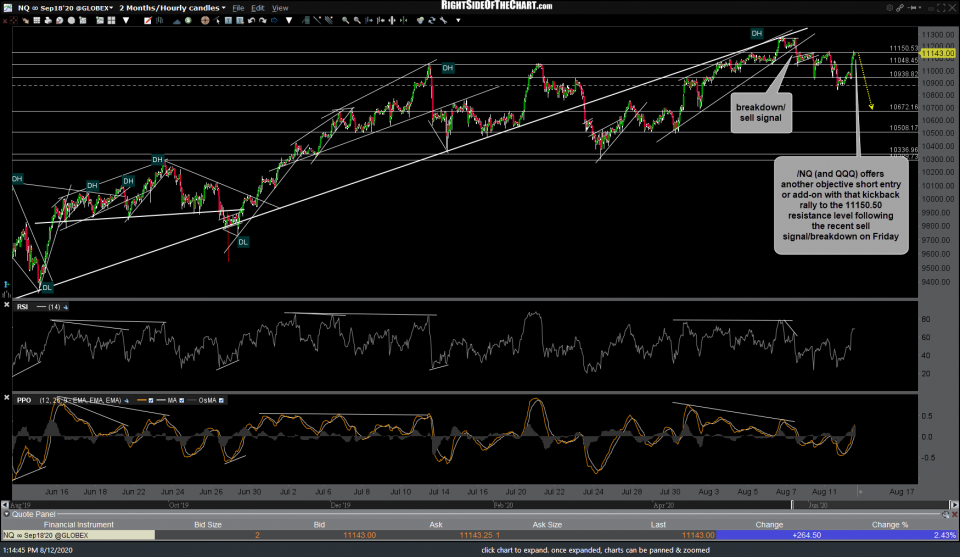The image size is (960, 557).
Task: Open the View menu
Action: [280, 8]
